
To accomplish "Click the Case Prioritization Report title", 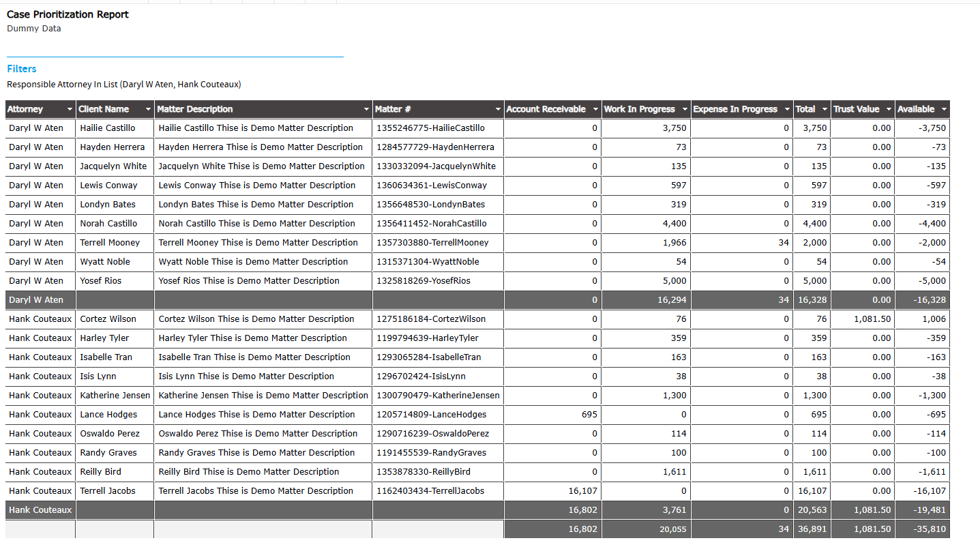I will coord(68,14).
